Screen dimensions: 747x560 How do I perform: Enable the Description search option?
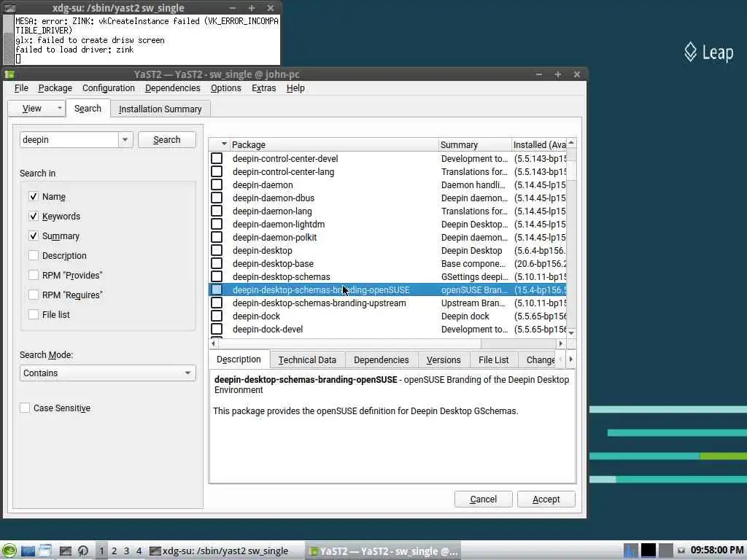point(34,255)
